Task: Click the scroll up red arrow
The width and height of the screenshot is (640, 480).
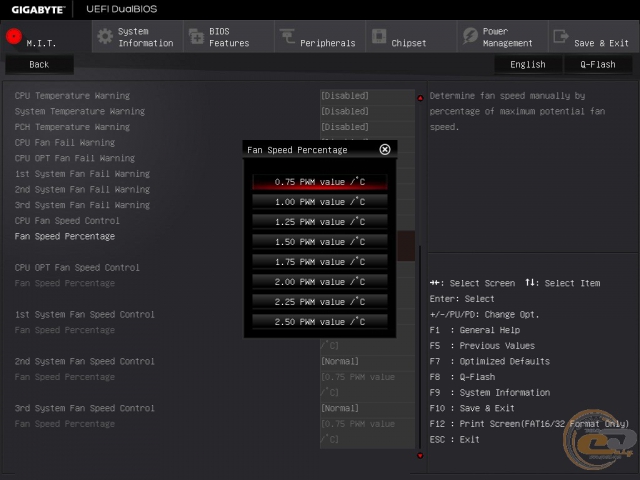Action: pyautogui.click(x=420, y=98)
